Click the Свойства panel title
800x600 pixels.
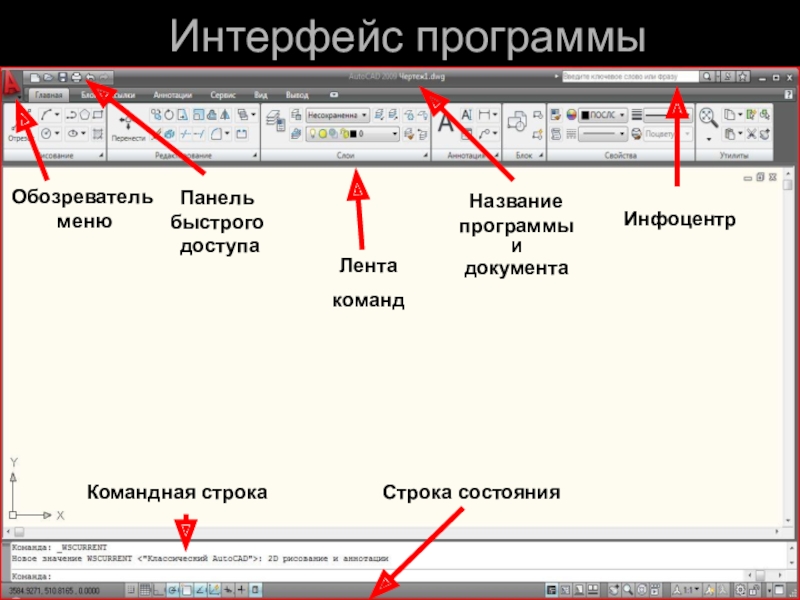[620, 155]
